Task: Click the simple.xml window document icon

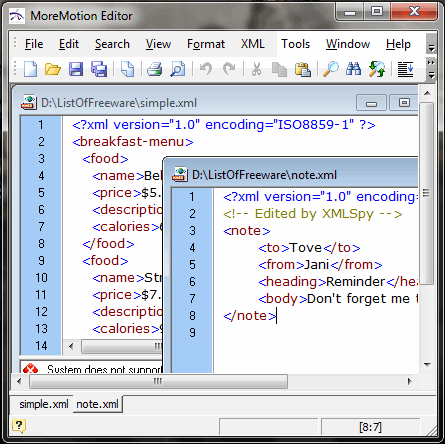Action: point(29,103)
